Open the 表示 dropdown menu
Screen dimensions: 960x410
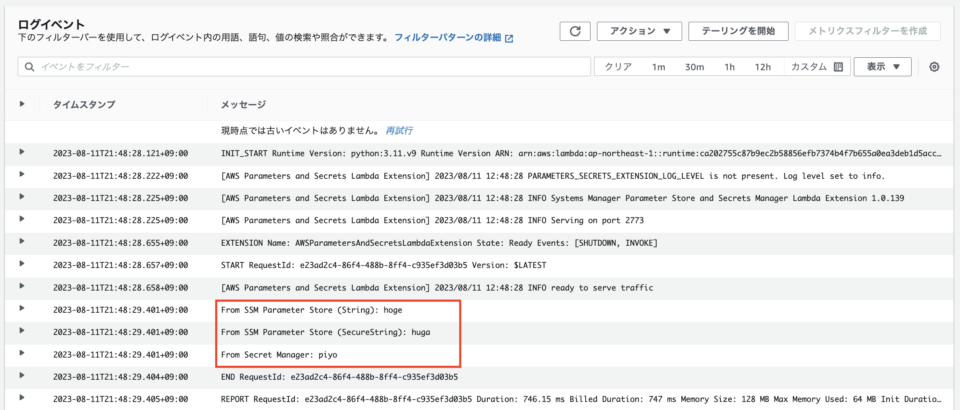882,67
